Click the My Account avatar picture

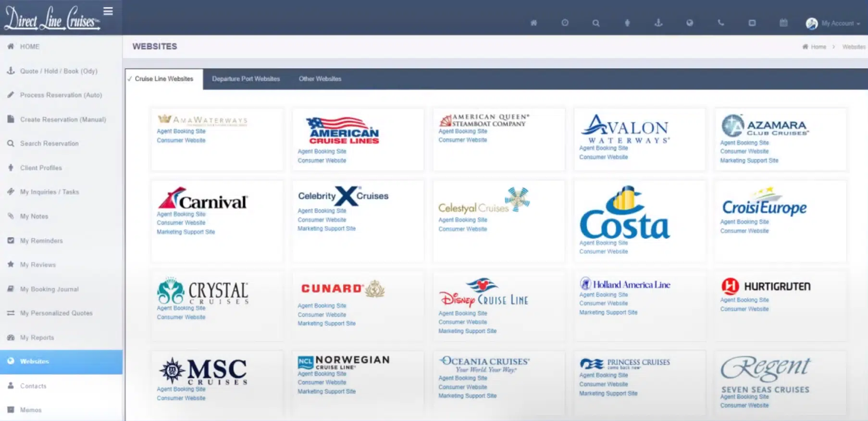click(812, 23)
